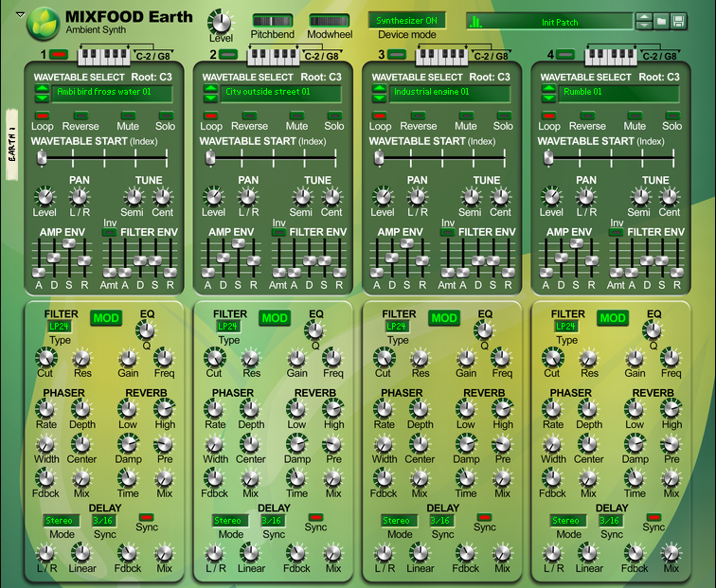Open layer 2 delay Sync 3/16 selector
The image size is (716, 588).
[x=272, y=521]
